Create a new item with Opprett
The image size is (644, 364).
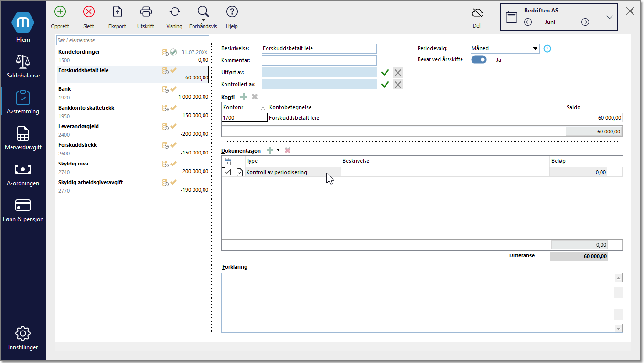point(60,18)
